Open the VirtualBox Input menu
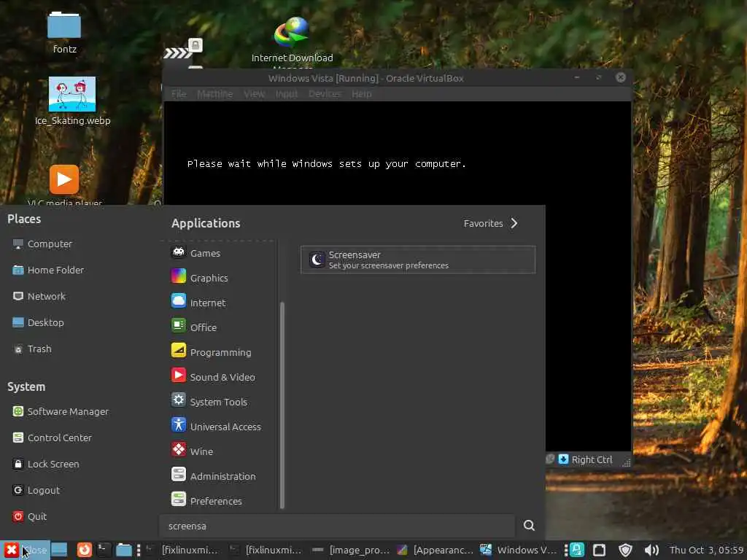 [x=286, y=94]
